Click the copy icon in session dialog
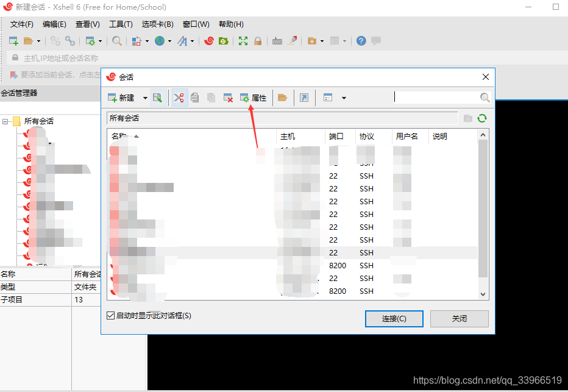568x392 pixels. pos(195,98)
